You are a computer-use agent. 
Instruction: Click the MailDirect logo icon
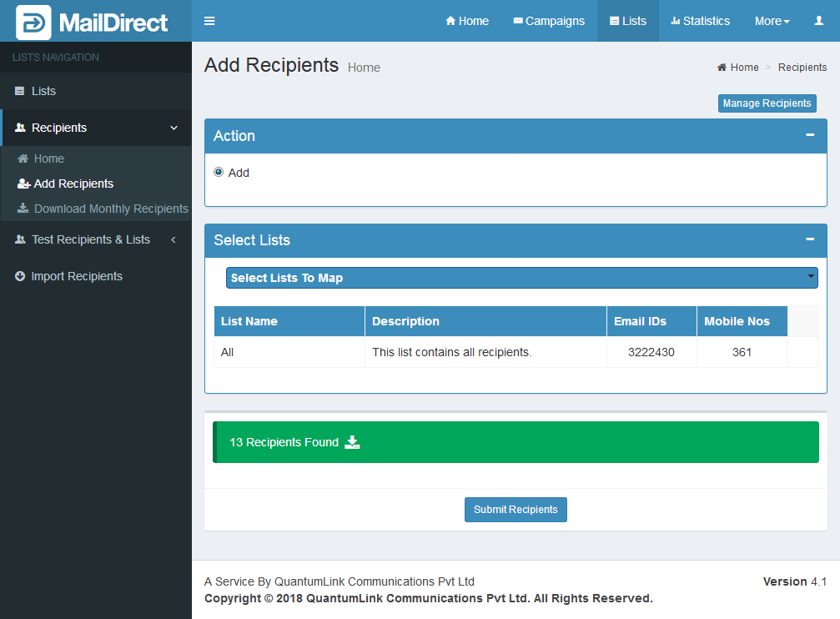tap(33, 23)
